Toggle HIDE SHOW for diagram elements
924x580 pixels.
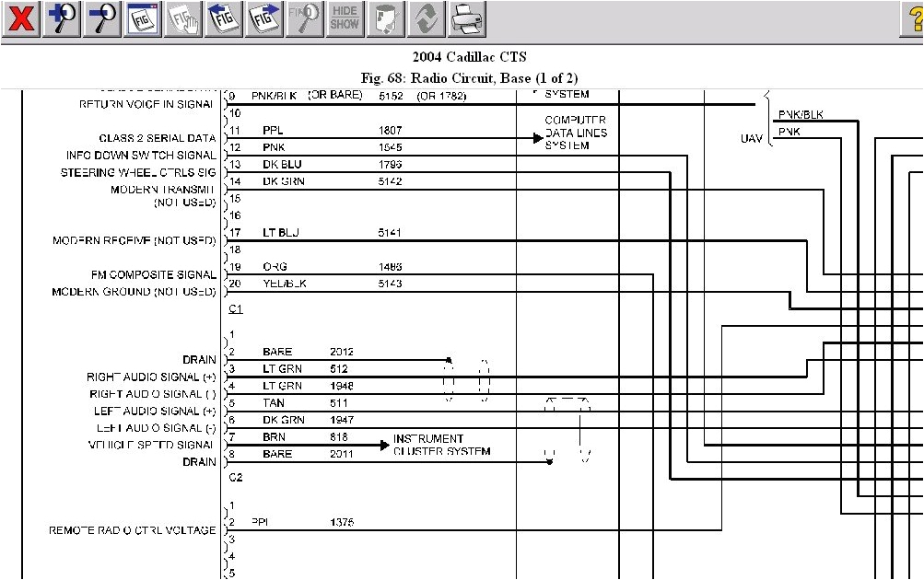[344, 18]
